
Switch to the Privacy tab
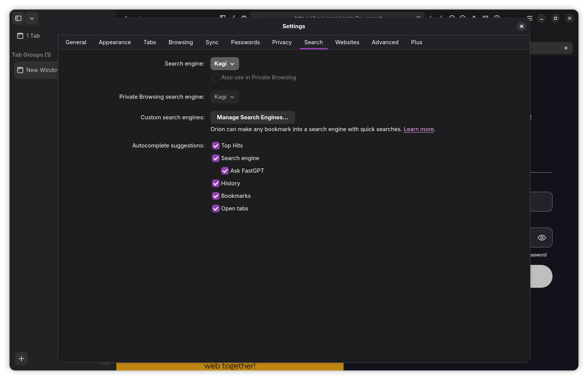(282, 42)
